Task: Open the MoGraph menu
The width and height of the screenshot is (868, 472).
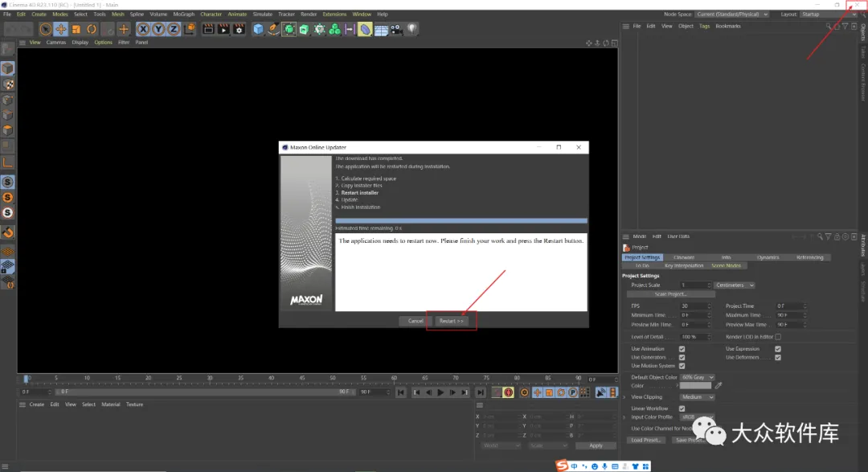Action: pos(184,14)
